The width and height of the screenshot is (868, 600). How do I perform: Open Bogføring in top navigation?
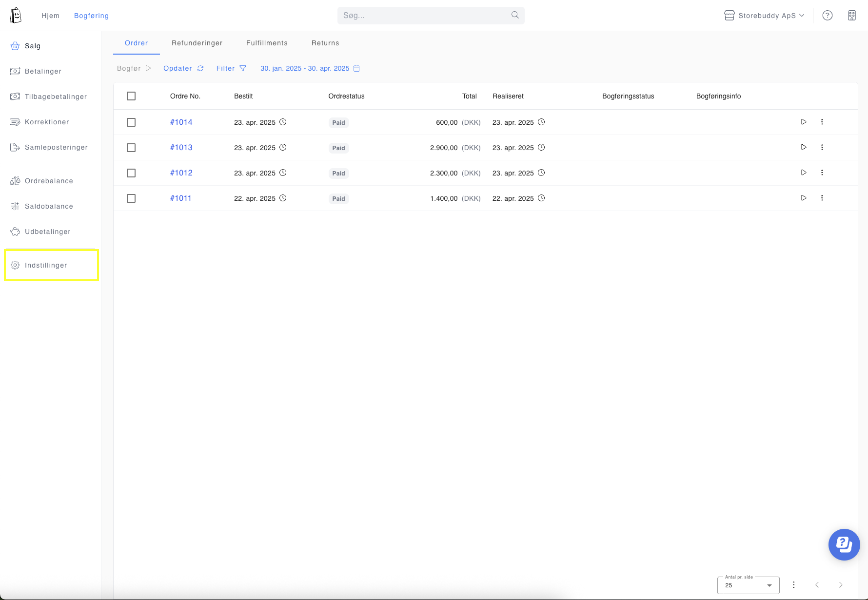point(91,16)
